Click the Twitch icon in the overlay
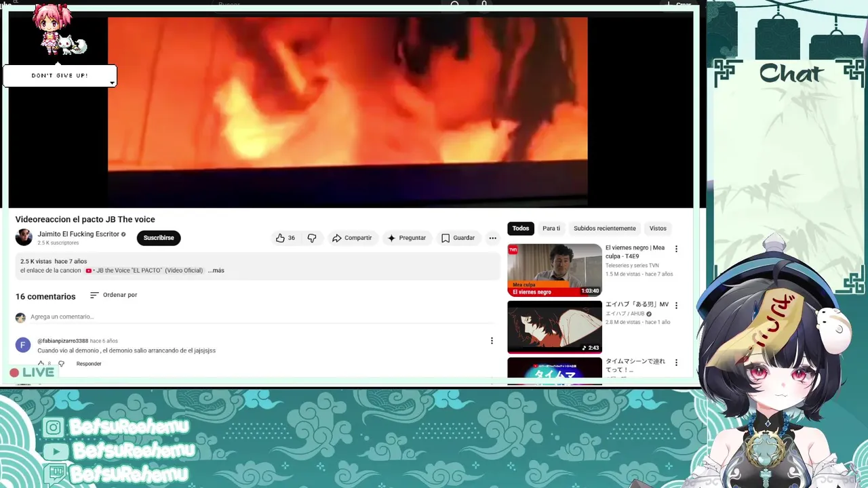 54,473
